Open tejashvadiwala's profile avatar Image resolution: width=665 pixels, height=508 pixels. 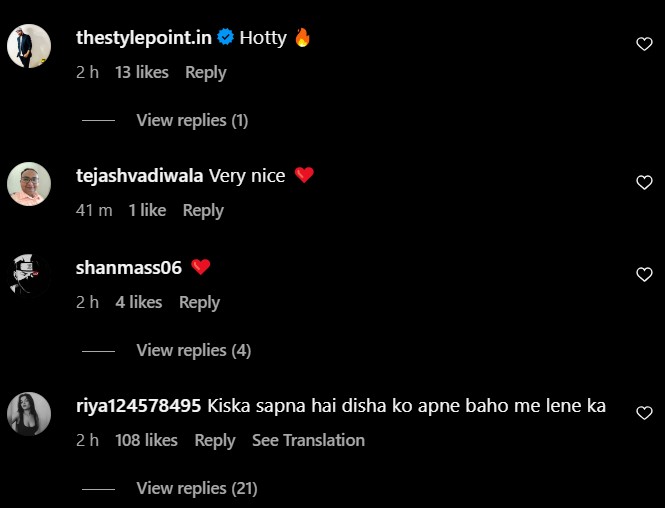tap(29, 184)
